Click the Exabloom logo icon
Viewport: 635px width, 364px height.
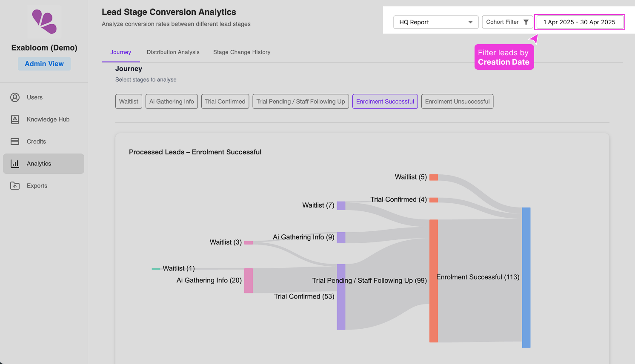44,21
